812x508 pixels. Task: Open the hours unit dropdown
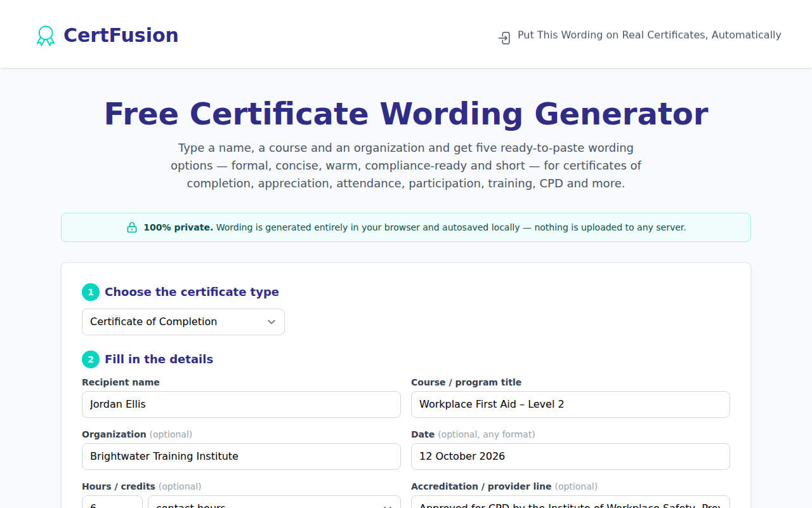point(274,502)
